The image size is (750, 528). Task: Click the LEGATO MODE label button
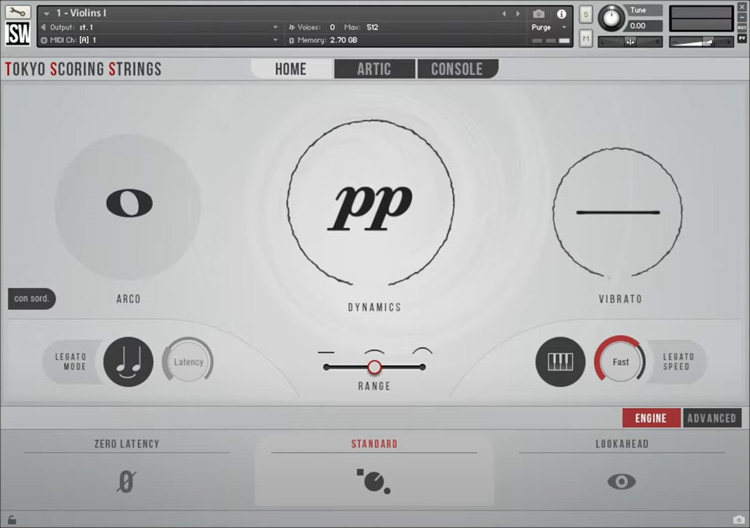coord(71,362)
